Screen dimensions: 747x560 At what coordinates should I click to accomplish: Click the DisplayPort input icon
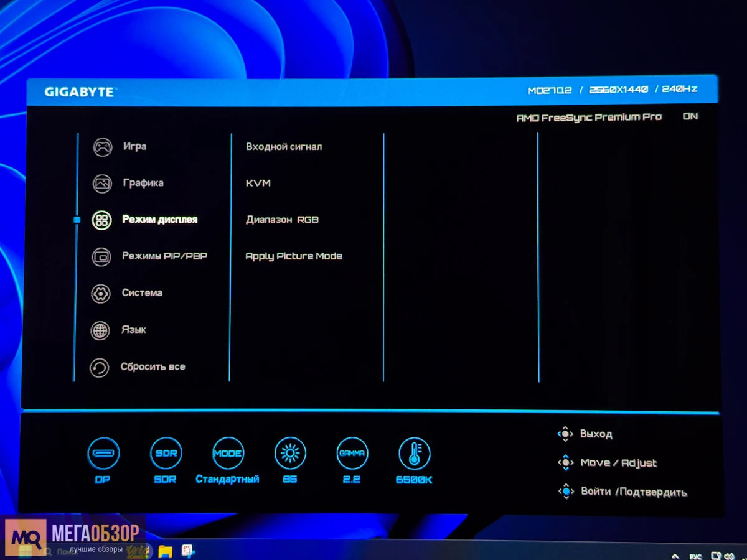click(103, 453)
